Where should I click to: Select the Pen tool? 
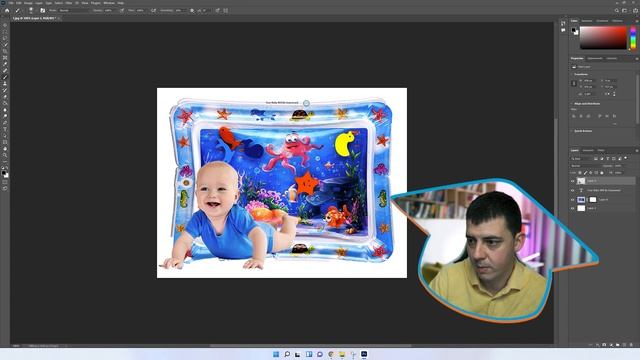[5, 123]
